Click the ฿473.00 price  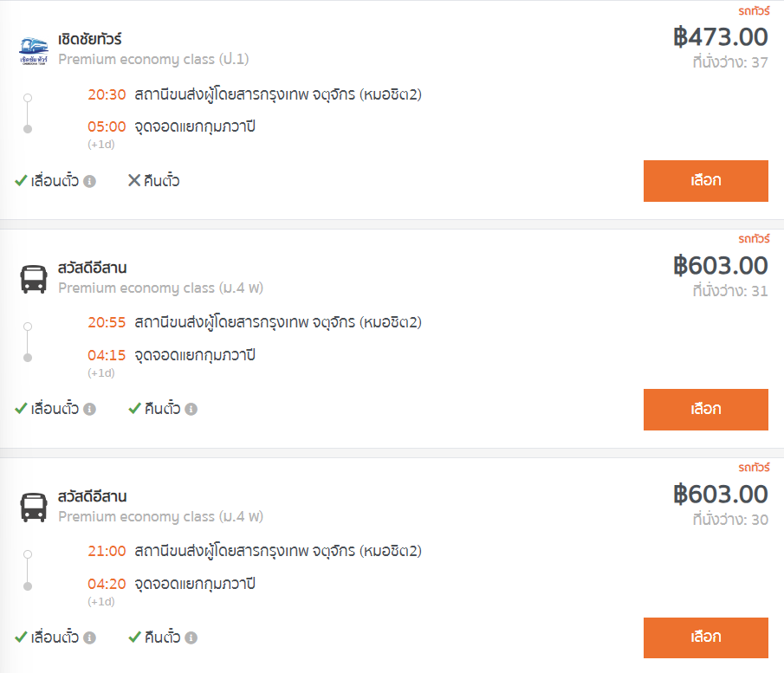720,37
